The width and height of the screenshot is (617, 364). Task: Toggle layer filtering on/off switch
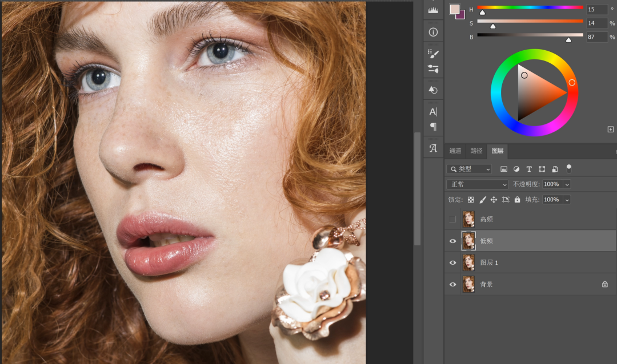coord(568,169)
